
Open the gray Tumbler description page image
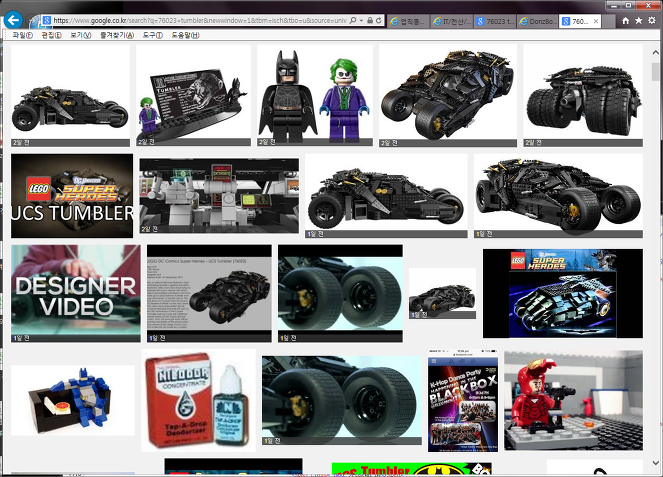209,293
